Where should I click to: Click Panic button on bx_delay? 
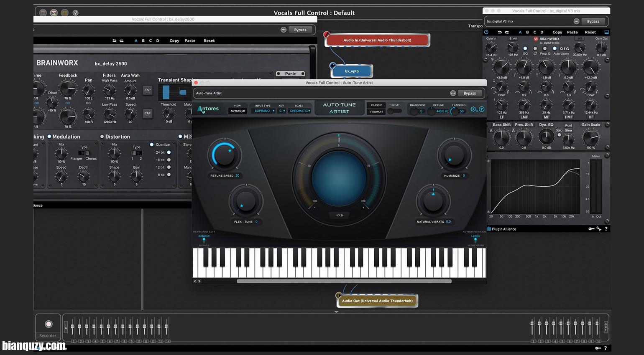290,74
